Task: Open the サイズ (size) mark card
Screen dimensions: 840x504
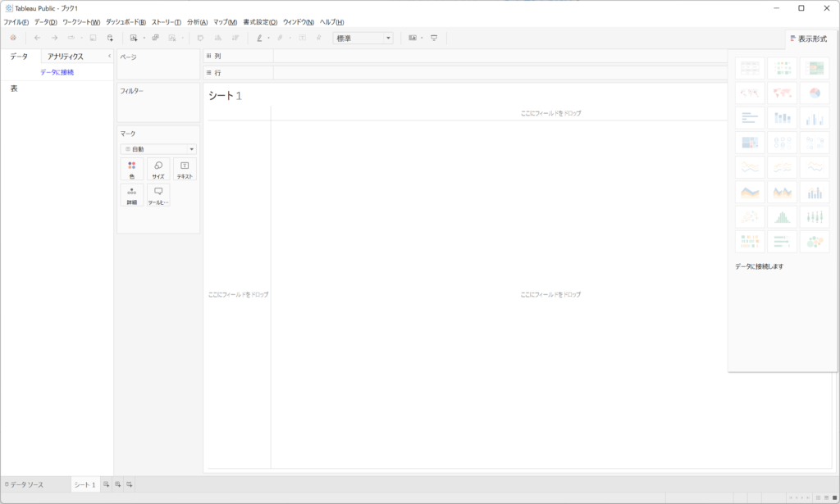Action: pos(158,170)
